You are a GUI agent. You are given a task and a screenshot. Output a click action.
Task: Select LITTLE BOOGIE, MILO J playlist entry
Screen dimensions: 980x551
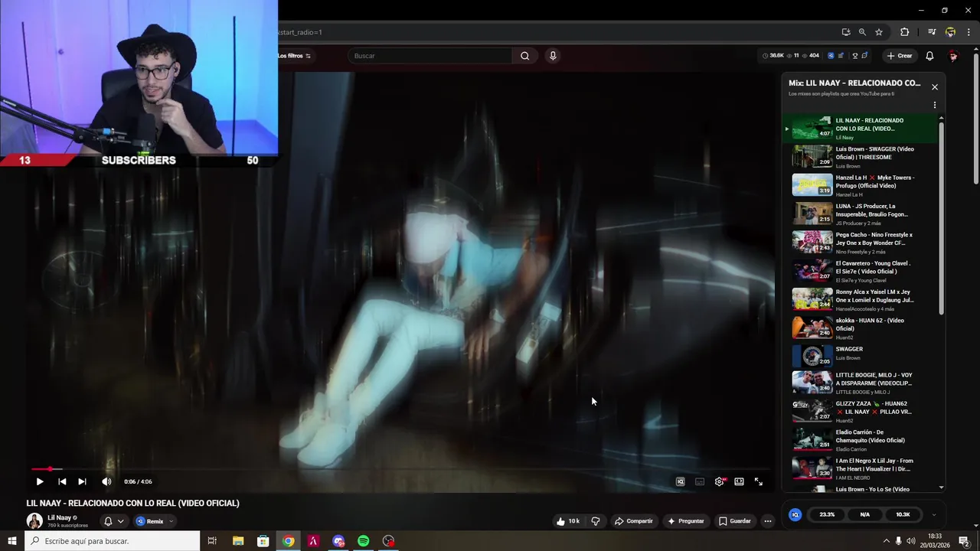pos(861,383)
